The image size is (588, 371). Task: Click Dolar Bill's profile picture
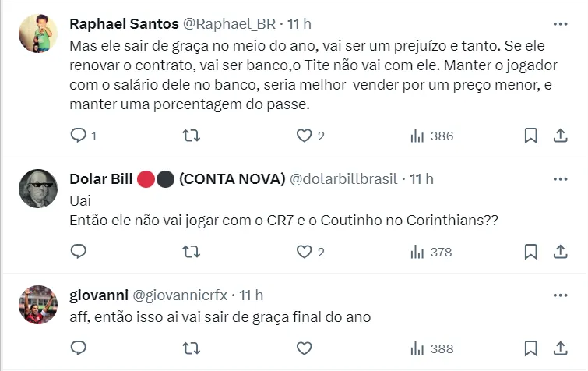tap(37, 189)
